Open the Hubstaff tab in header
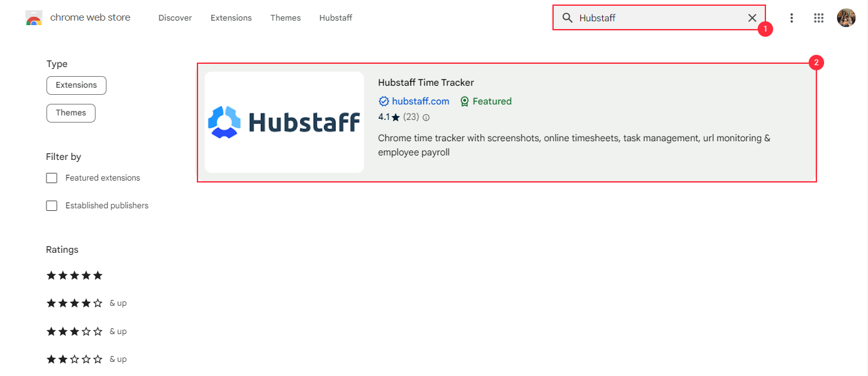Viewport: 868px width, 376px height. 336,18
